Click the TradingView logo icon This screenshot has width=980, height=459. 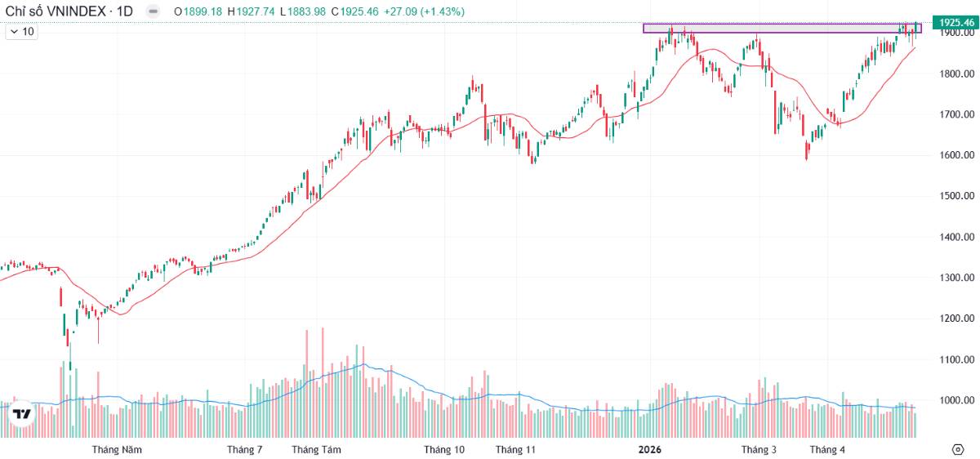pos(23,414)
